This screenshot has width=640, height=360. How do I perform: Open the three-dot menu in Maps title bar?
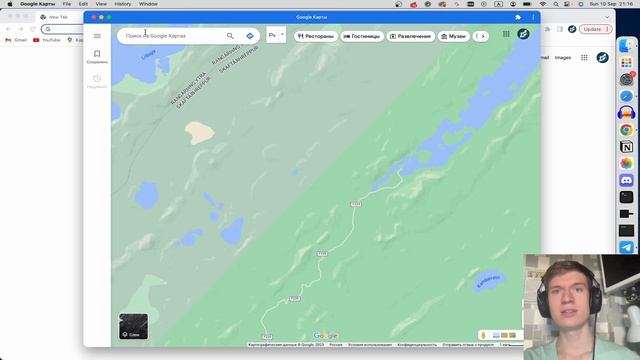pos(533,17)
